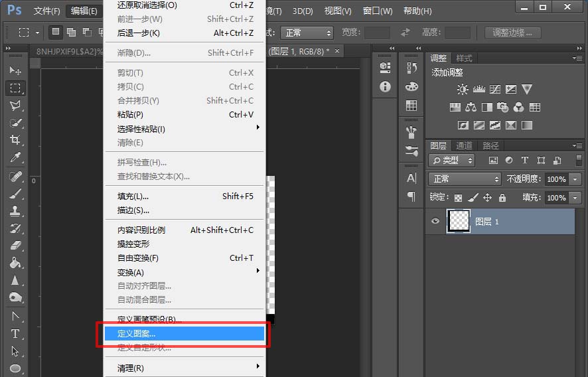Select the Rectangular Marquee tool in toolbox
The image size is (588, 377).
click(15, 88)
